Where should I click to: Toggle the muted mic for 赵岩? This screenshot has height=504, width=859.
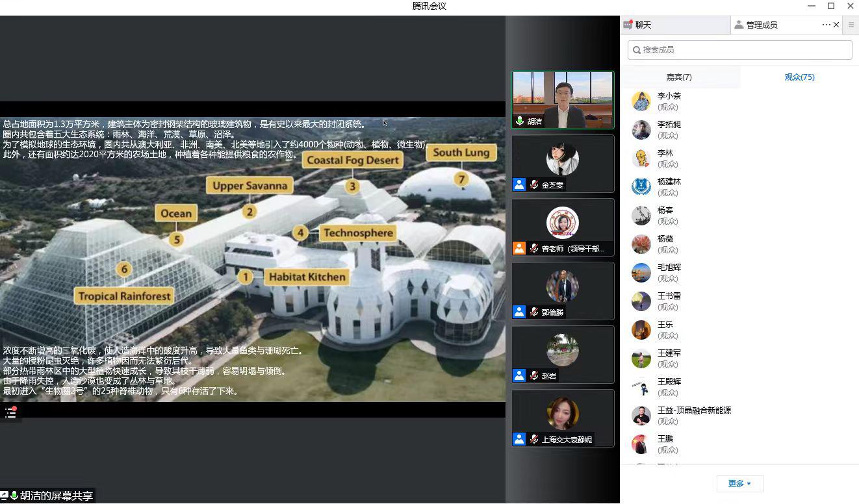pyautogui.click(x=533, y=375)
